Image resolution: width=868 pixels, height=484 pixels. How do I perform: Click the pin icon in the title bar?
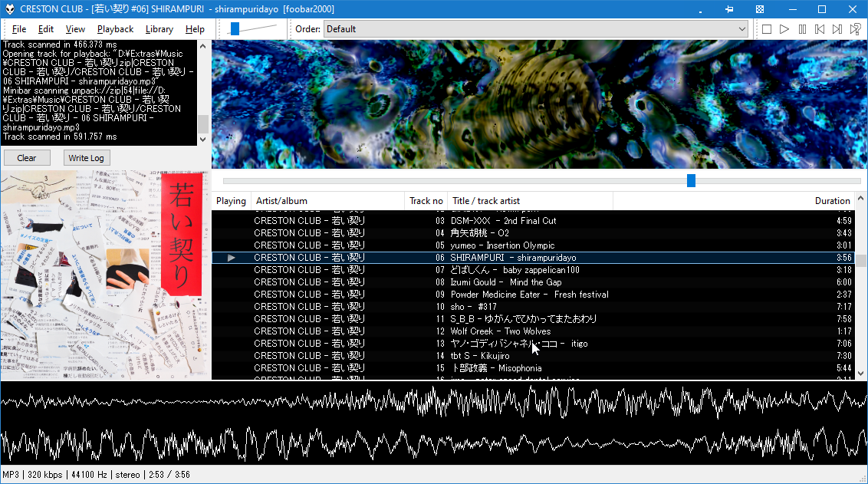click(x=729, y=9)
